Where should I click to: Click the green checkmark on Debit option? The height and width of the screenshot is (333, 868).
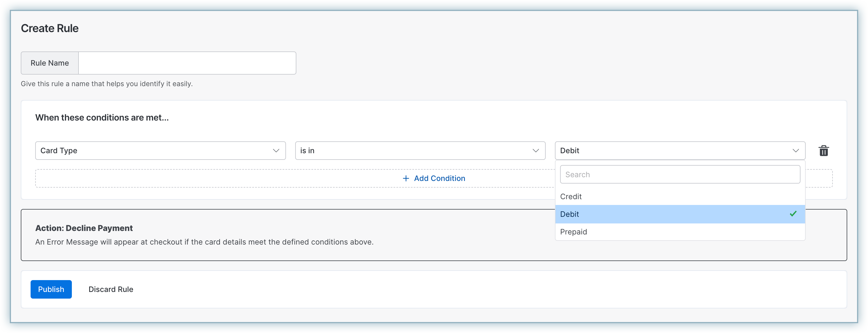click(x=793, y=214)
